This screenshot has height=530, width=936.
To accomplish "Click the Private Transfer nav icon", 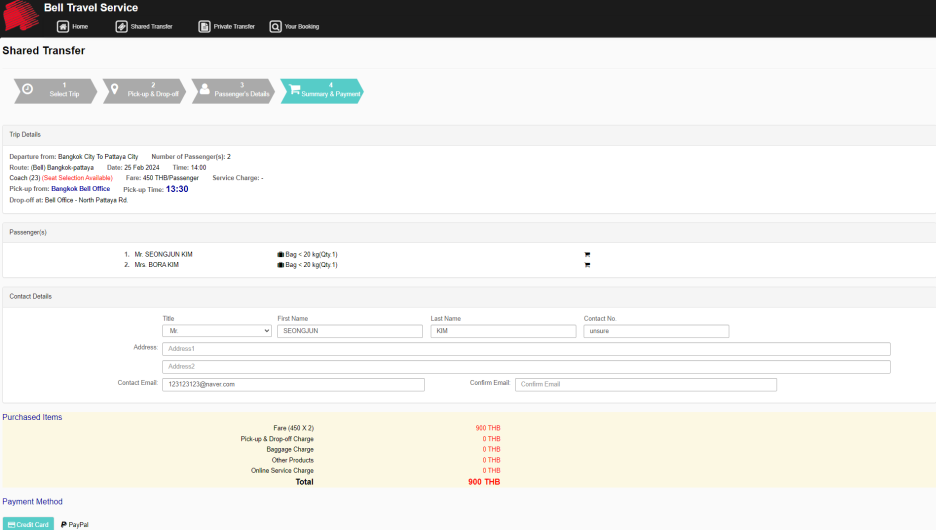I will pyautogui.click(x=204, y=27).
